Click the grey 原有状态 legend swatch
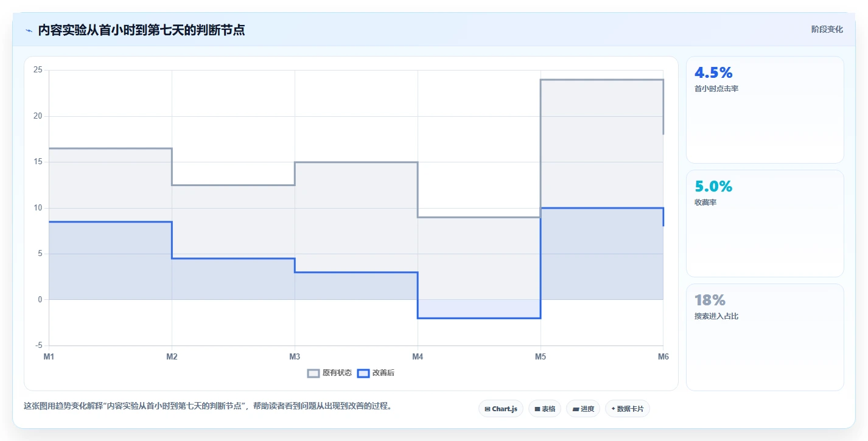Screen dimensions: 868x441 313,373
